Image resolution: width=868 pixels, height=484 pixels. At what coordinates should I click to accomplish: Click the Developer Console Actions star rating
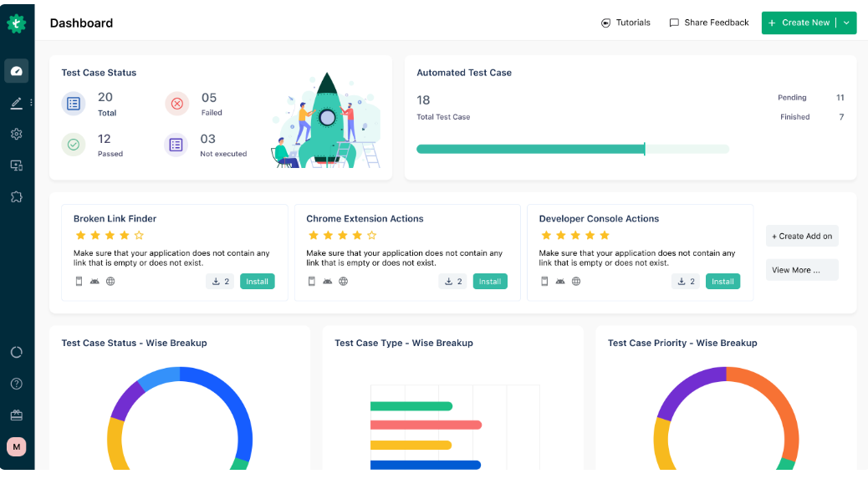pyautogui.click(x=575, y=236)
